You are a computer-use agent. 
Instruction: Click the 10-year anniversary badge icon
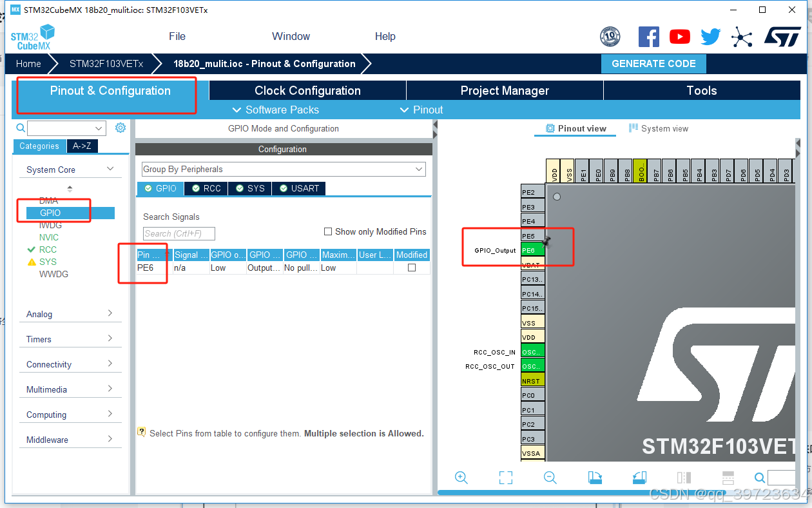pyautogui.click(x=610, y=37)
